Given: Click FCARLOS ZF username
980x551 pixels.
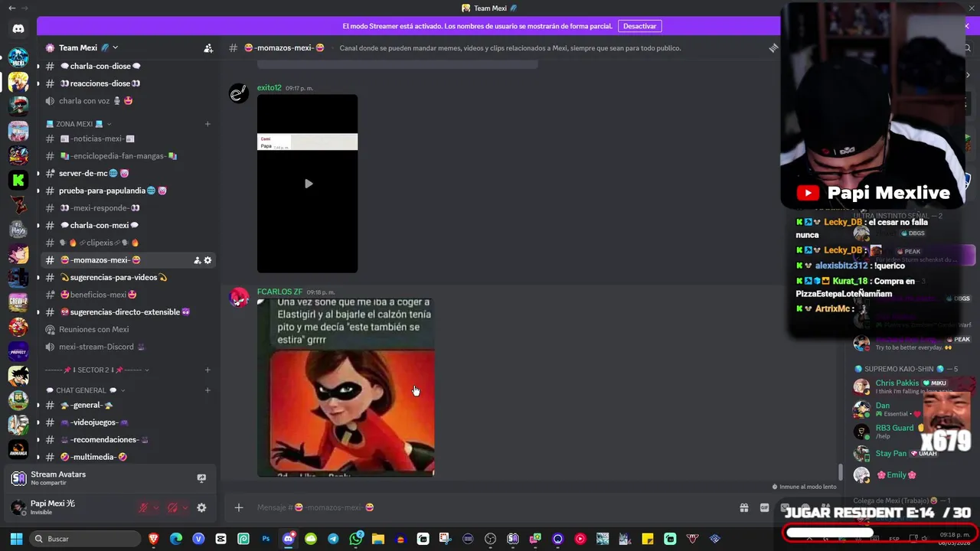Looking at the screenshot, I should pos(279,292).
